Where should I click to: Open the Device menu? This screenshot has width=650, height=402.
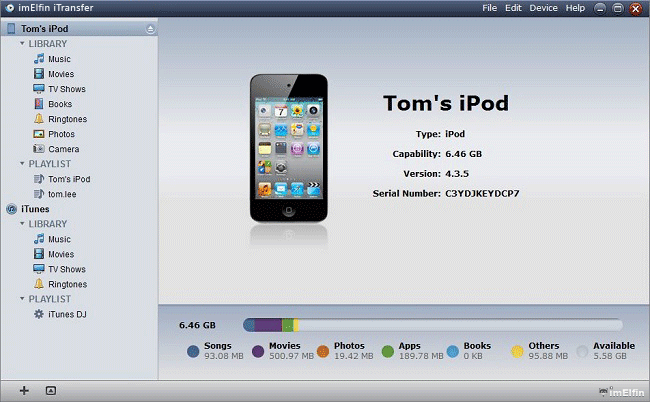(544, 8)
